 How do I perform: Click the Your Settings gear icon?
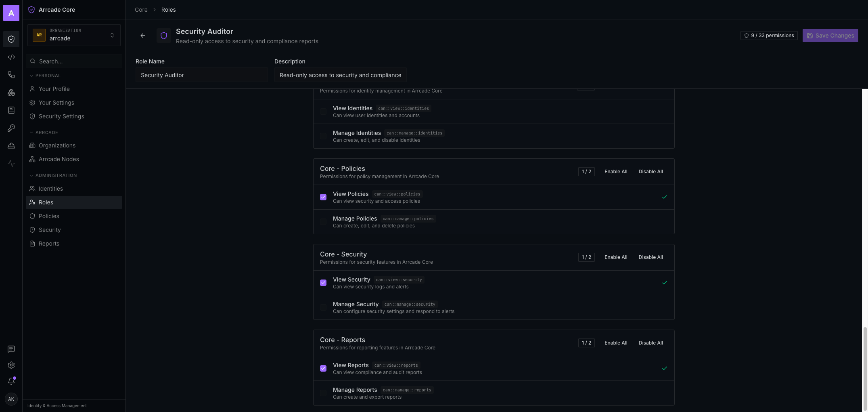point(32,103)
